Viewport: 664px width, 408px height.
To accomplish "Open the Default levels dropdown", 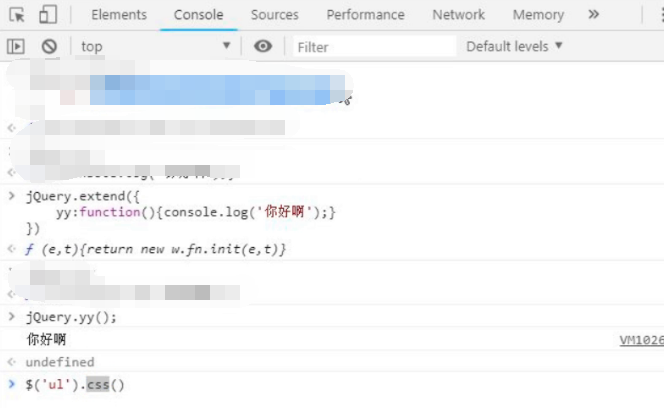I will click(514, 46).
